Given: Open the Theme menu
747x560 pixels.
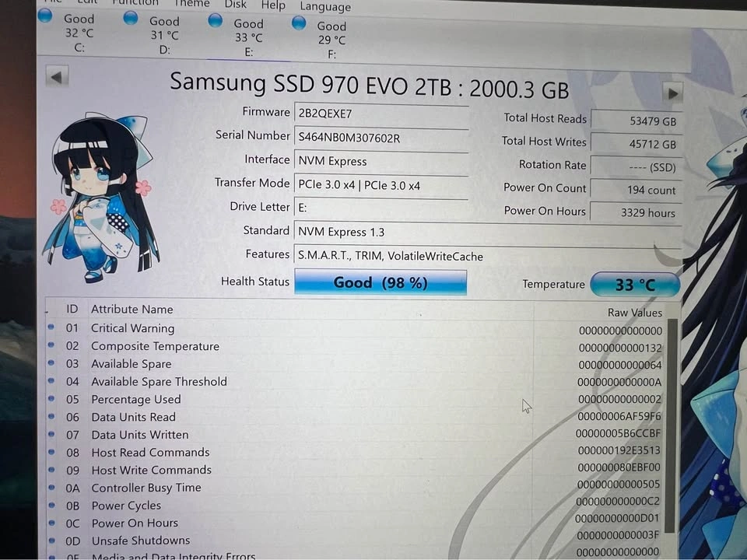Looking at the screenshot, I should 191,4.
